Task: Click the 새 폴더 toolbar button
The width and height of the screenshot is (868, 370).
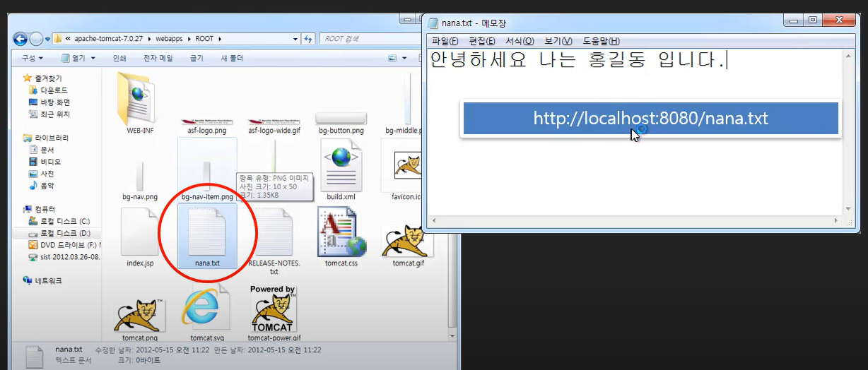Action: click(x=232, y=58)
